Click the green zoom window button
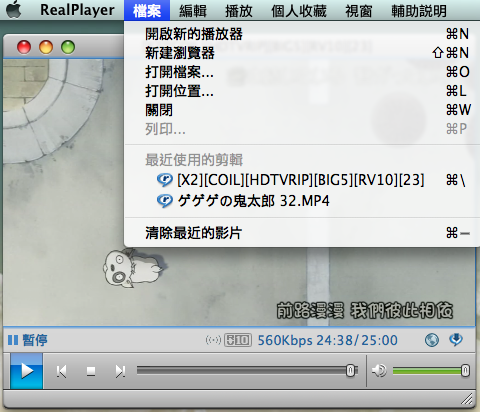 (x=68, y=47)
